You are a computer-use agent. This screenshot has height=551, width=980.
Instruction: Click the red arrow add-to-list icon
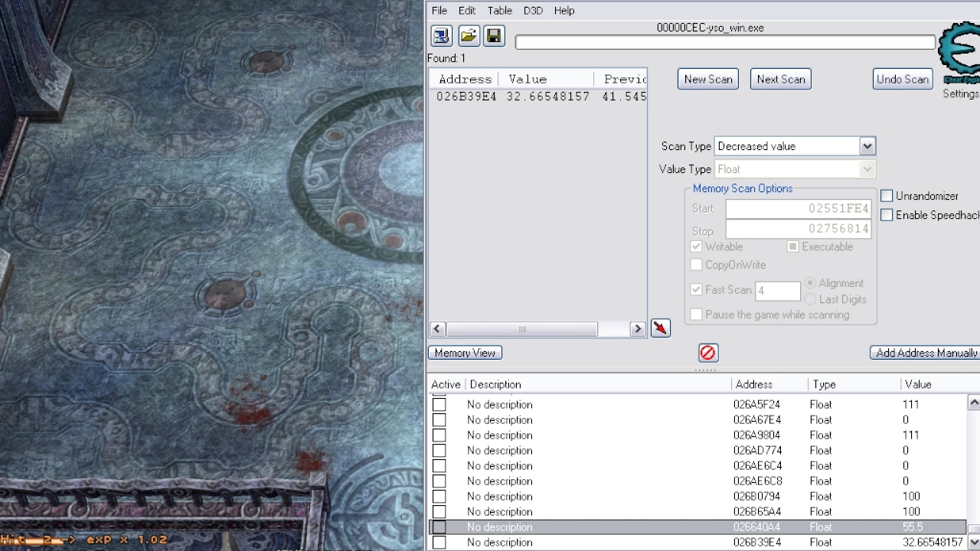tap(660, 328)
